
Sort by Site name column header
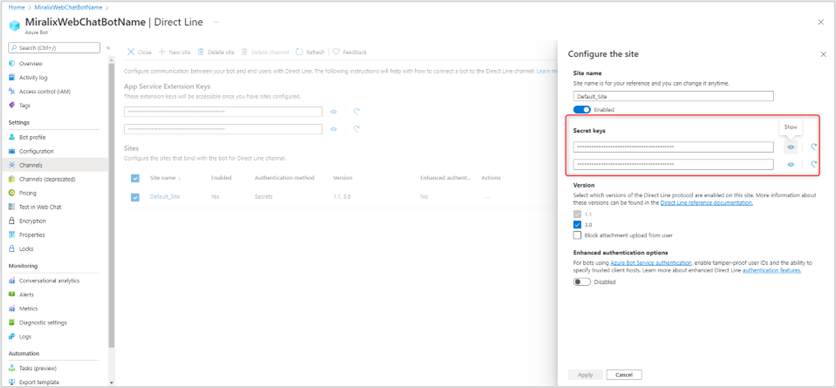(x=166, y=177)
